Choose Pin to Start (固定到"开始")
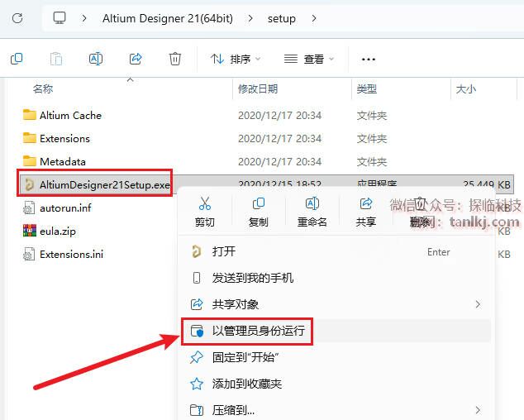Viewport: 524px width, 420px height. coord(336,357)
